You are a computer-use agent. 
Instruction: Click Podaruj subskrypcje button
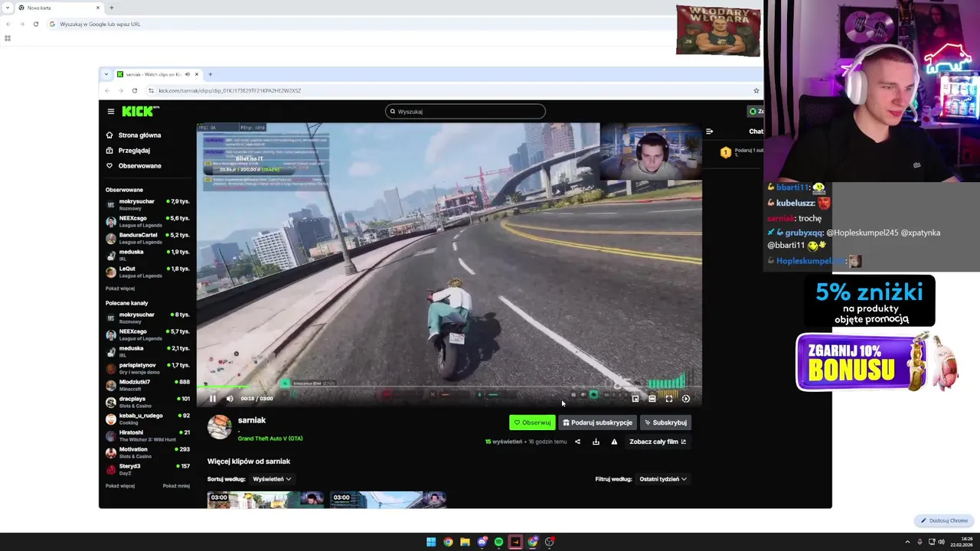(x=597, y=422)
